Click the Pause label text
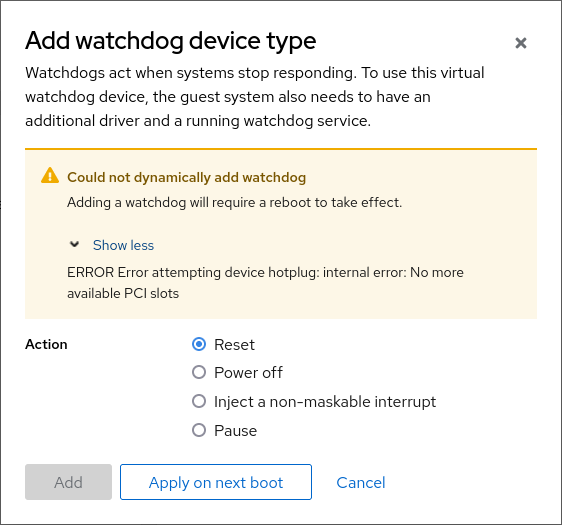This screenshot has height=525, width=562. (235, 431)
